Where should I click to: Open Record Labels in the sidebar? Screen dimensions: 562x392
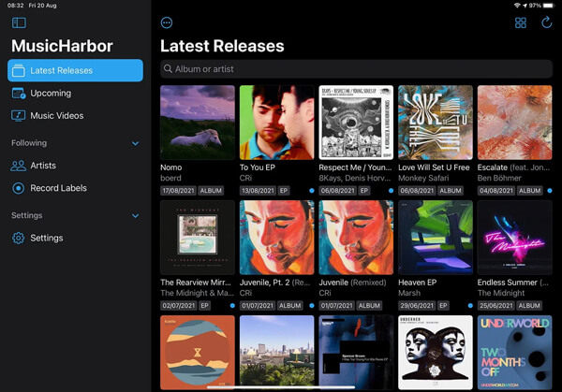coord(58,188)
